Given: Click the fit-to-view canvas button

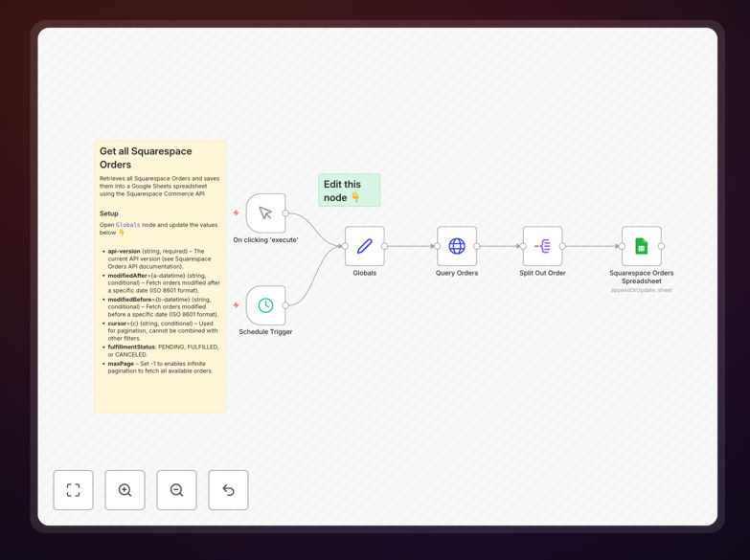Looking at the screenshot, I should click(x=73, y=490).
